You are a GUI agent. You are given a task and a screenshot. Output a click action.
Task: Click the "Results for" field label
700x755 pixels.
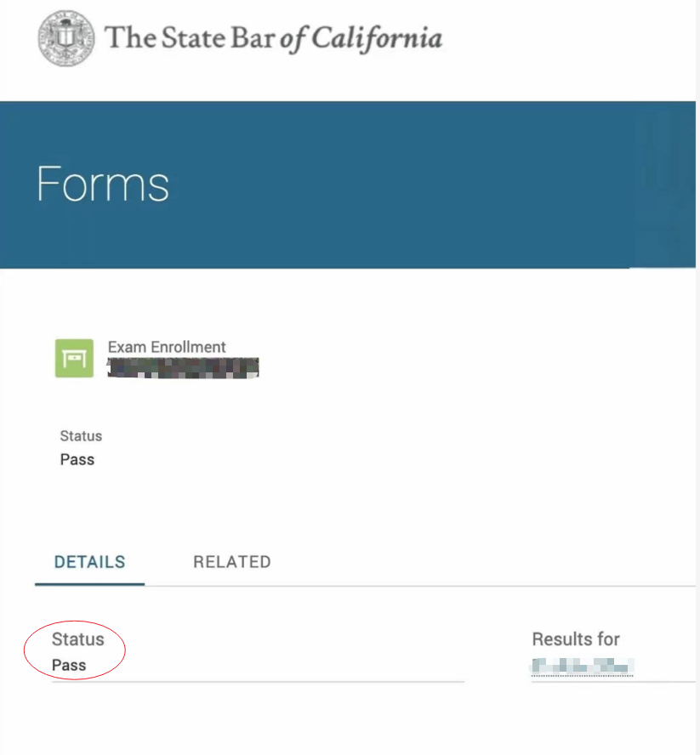pos(576,639)
